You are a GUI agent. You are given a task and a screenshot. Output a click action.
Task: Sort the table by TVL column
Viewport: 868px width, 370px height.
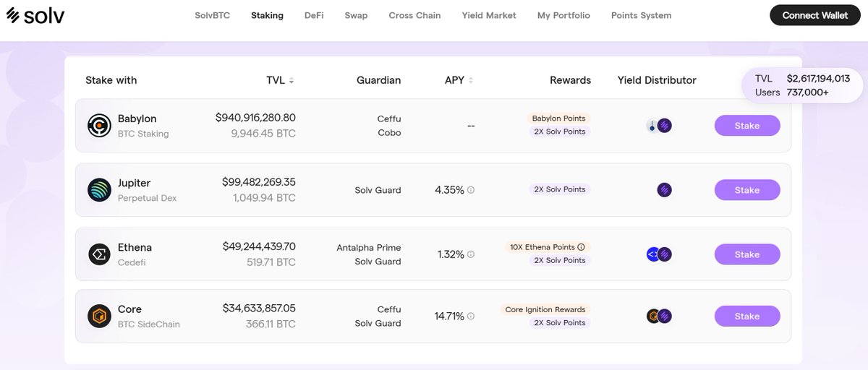(x=280, y=80)
